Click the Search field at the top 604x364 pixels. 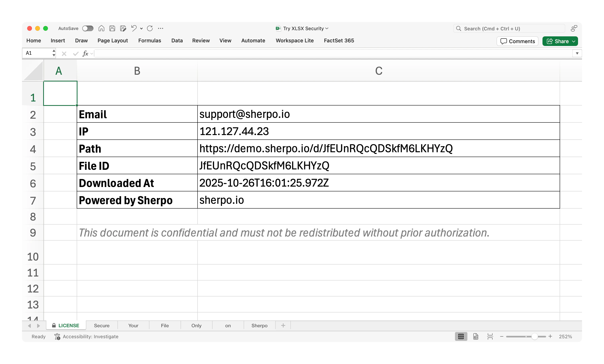pyautogui.click(x=505, y=28)
